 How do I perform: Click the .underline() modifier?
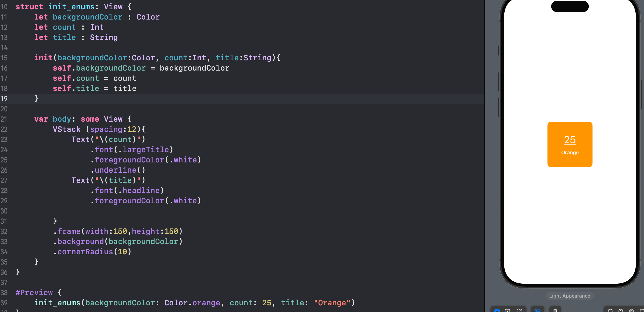[x=117, y=170]
